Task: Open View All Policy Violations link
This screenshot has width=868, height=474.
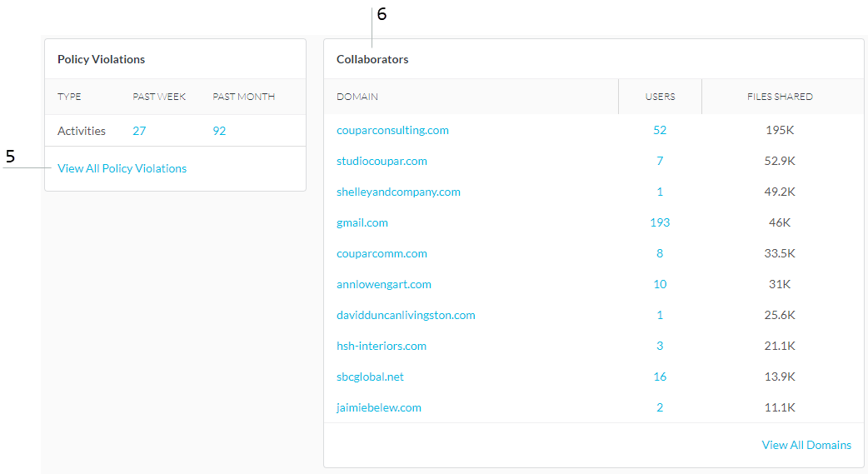Action: click(122, 168)
